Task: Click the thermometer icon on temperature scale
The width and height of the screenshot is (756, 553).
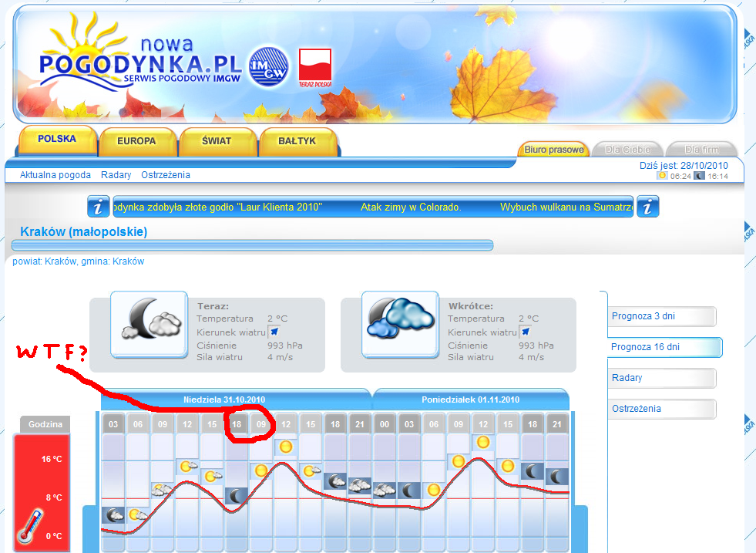Action: [30, 526]
